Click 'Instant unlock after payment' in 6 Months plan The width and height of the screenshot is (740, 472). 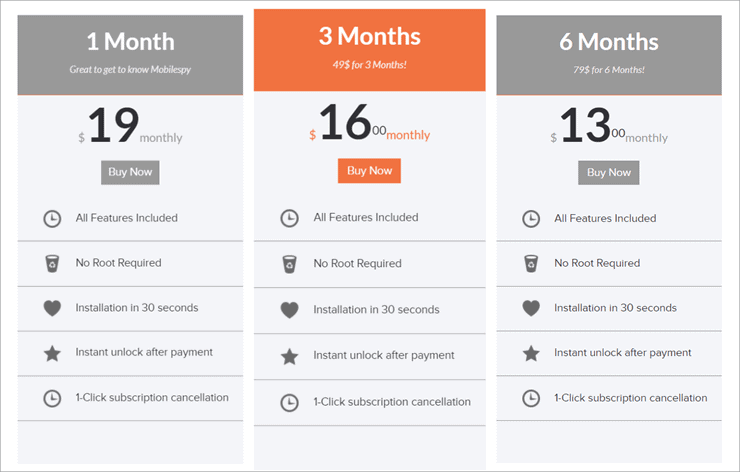(x=623, y=353)
